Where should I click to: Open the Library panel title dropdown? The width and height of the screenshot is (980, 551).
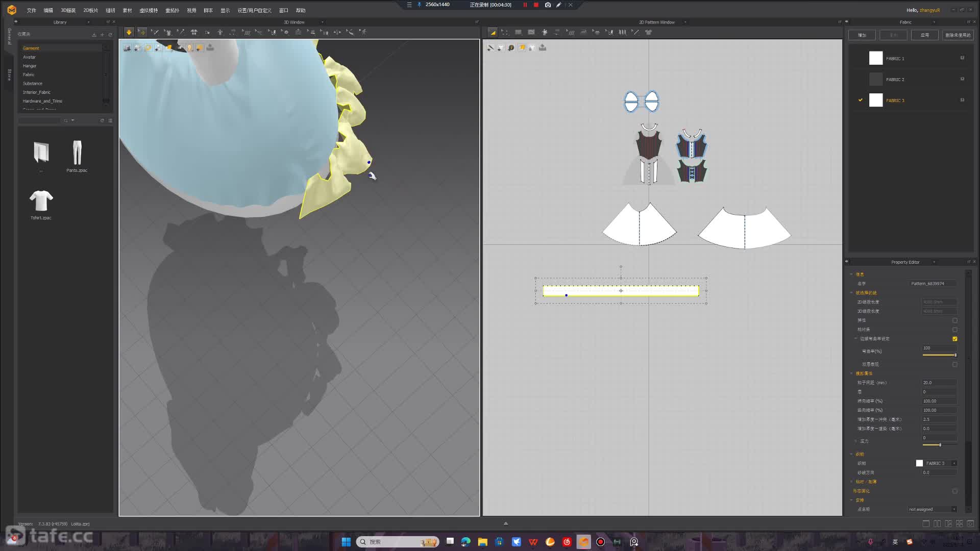point(88,22)
